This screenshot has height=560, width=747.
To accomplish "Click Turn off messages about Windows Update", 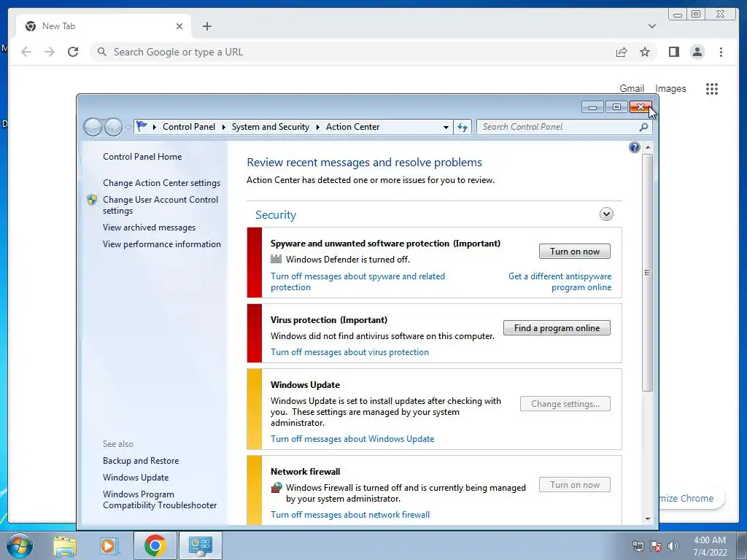I will pyautogui.click(x=352, y=438).
